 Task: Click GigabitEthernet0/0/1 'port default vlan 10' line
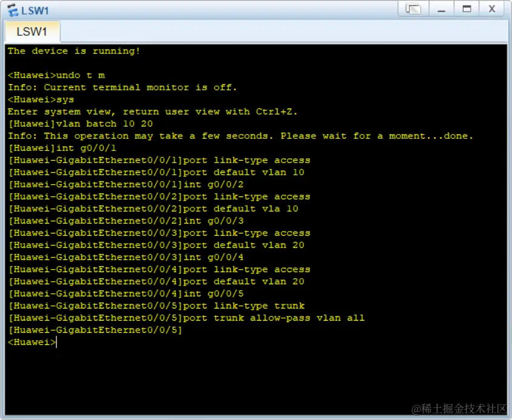156,172
